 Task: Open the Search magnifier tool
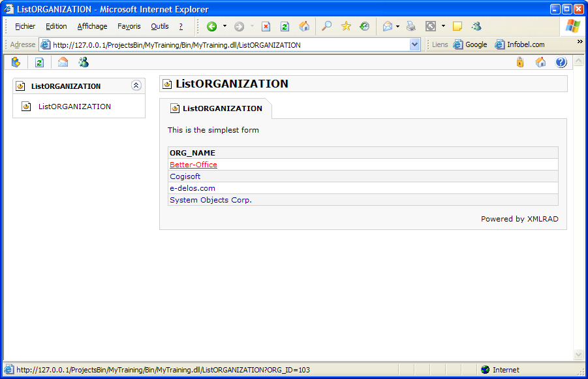326,27
